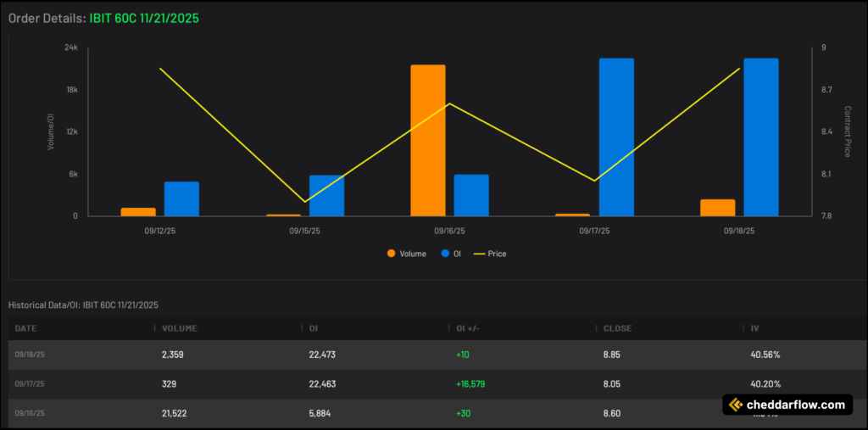Image resolution: width=868 pixels, height=430 pixels.
Task: Click OI value 22,463
Action: [322, 383]
